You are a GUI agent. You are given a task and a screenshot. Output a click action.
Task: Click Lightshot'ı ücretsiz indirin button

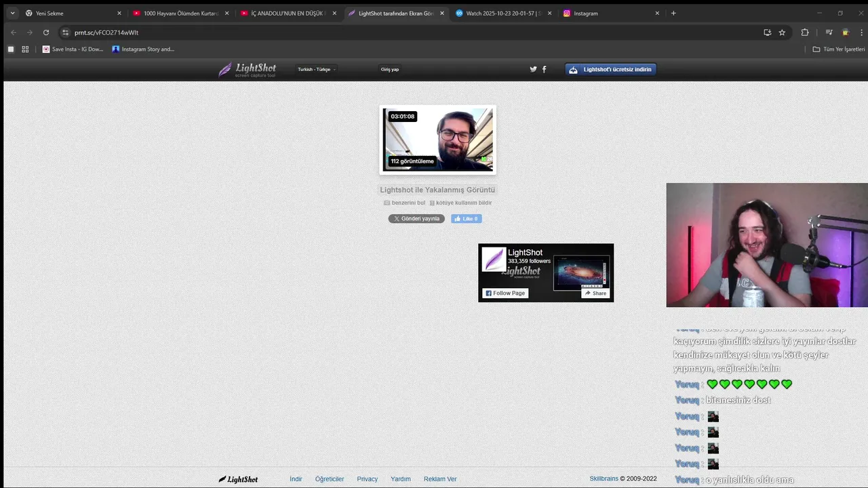pos(610,69)
